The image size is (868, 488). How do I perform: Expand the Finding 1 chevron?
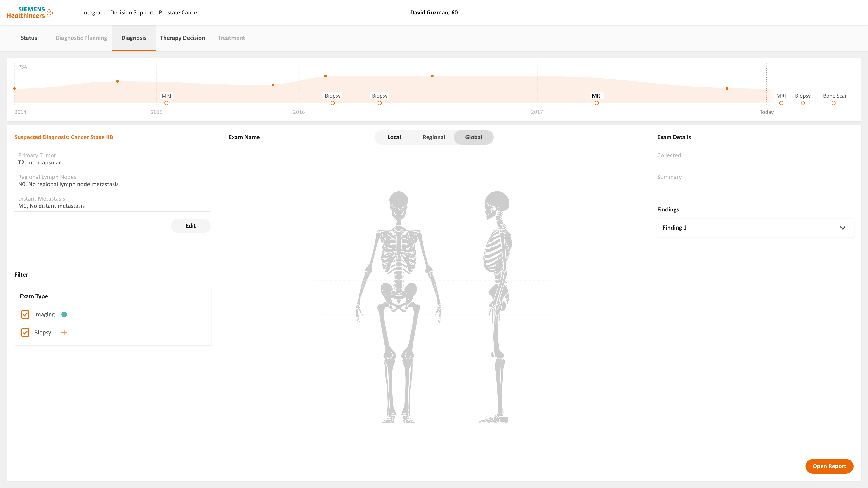pyautogui.click(x=842, y=228)
